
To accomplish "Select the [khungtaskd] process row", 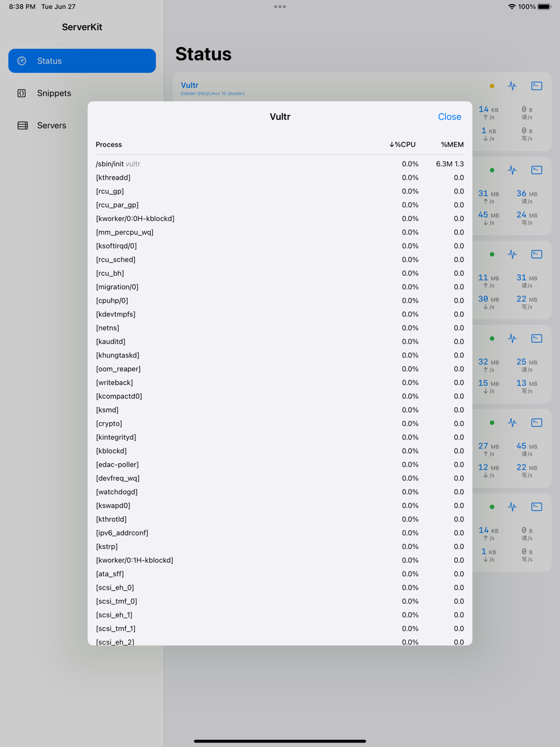I will pos(280,355).
